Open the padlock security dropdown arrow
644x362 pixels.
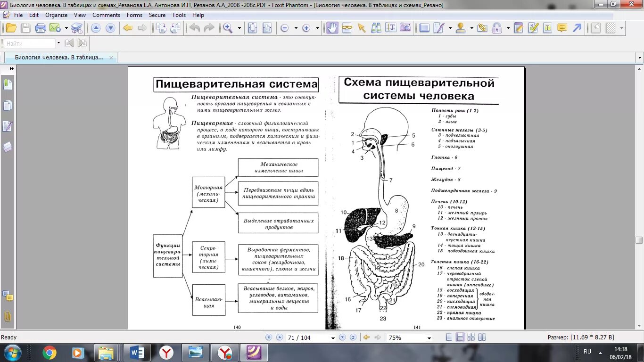pyautogui.click(x=507, y=28)
